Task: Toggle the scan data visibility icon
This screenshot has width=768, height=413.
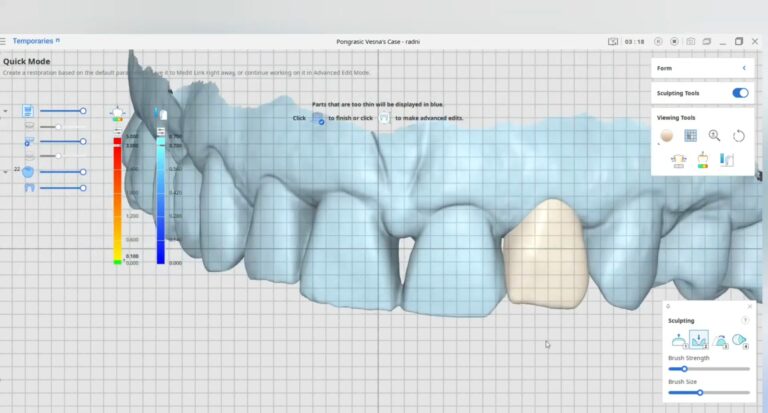Action: tap(28, 111)
